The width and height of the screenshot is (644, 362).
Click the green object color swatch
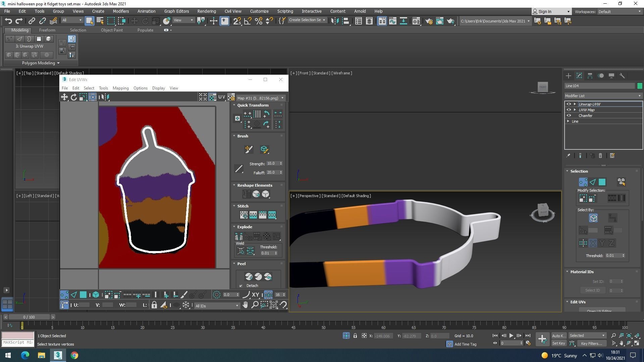(639, 86)
